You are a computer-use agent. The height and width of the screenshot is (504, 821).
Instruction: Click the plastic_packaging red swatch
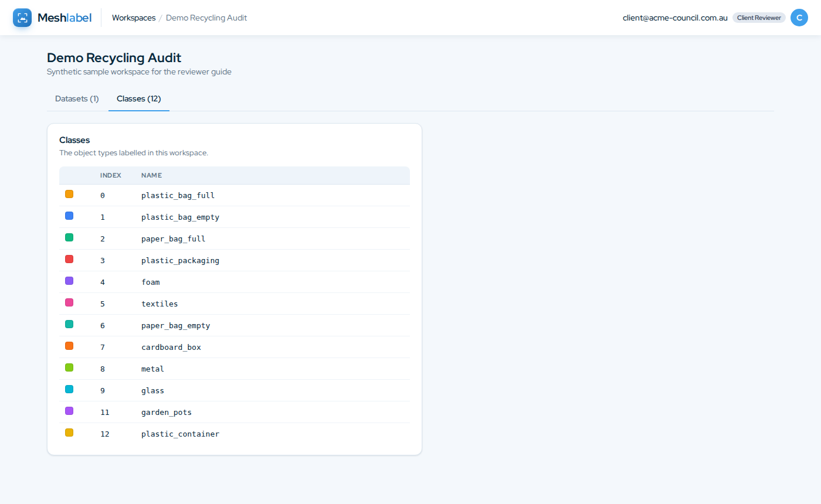[69, 259]
